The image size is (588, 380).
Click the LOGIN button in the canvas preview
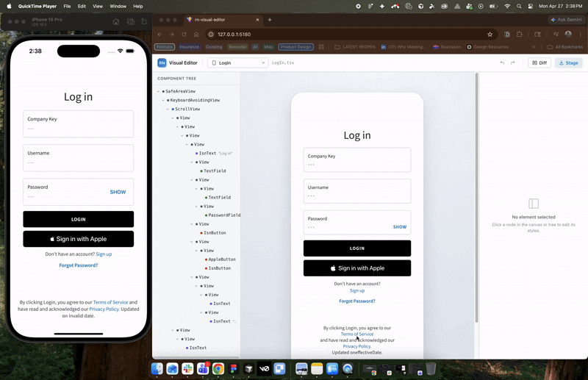(357, 248)
